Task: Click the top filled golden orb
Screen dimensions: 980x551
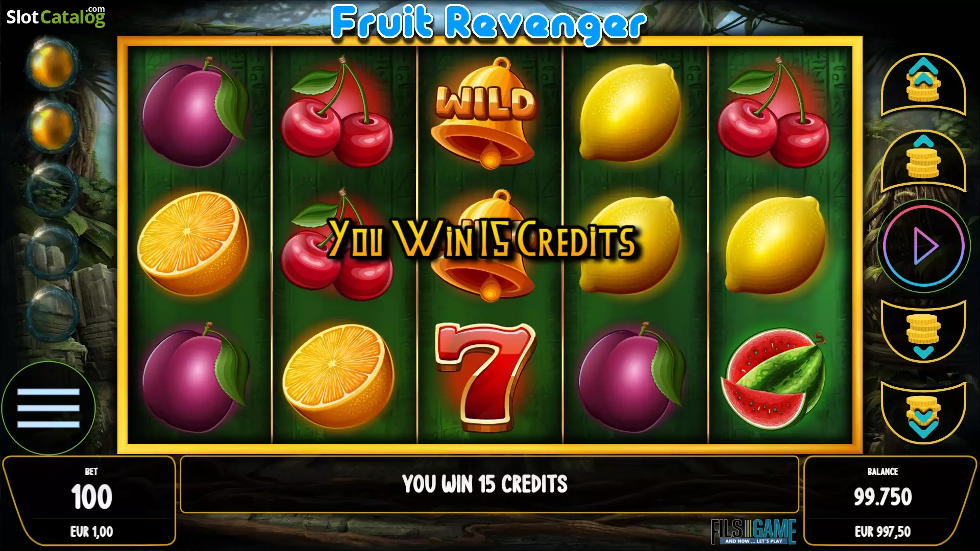Action: pyautogui.click(x=52, y=64)
